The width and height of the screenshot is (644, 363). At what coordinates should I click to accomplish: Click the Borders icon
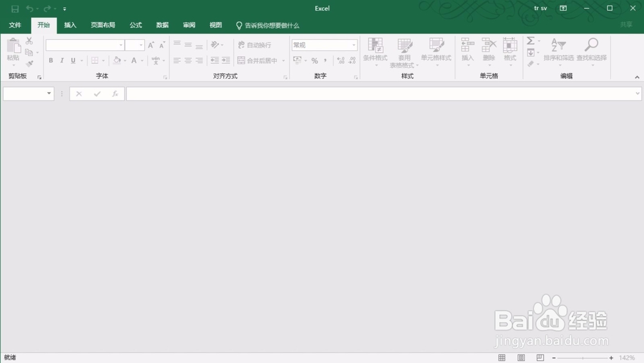pos(95,61)
